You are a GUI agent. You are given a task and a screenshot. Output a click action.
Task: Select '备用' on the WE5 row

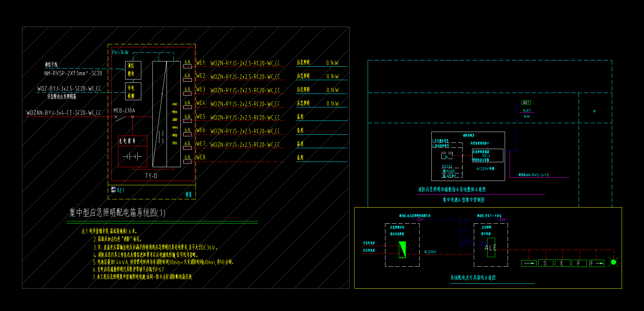[x=300, y=117]
